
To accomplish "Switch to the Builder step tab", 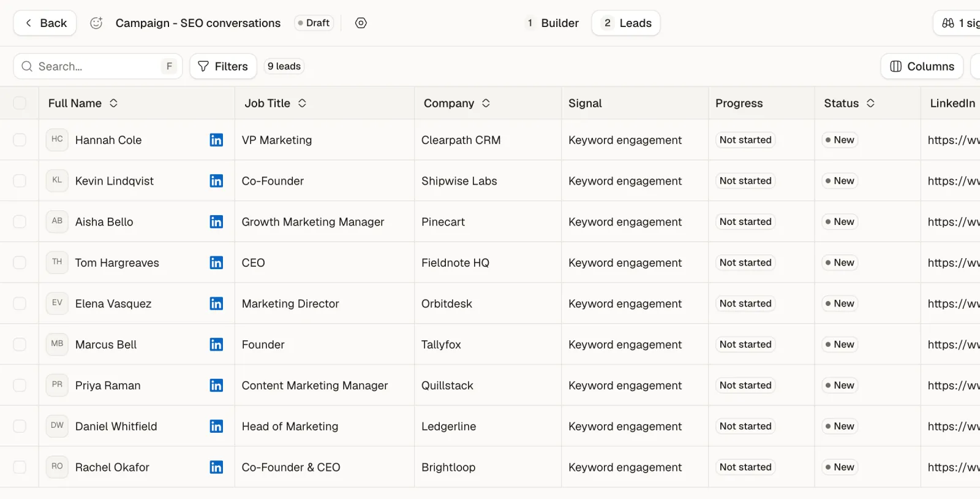I will tap(552, 23).
